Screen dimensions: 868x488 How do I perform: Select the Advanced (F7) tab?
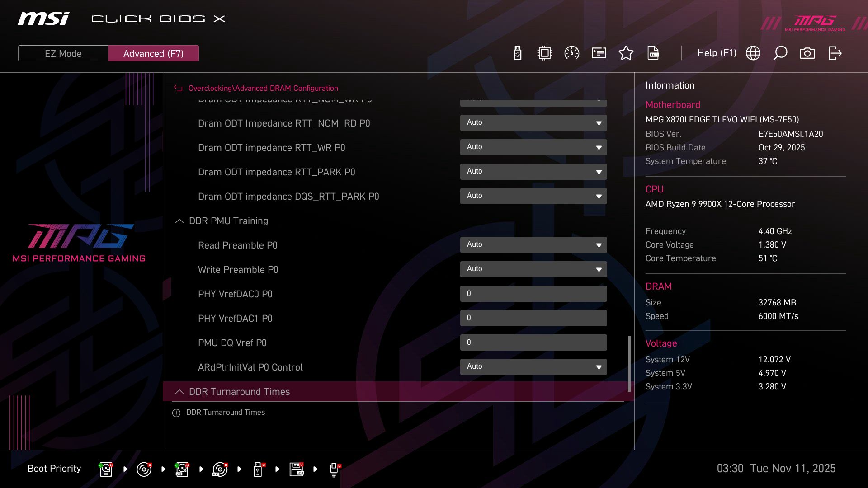pyautogui.click(x=154, y=53)
